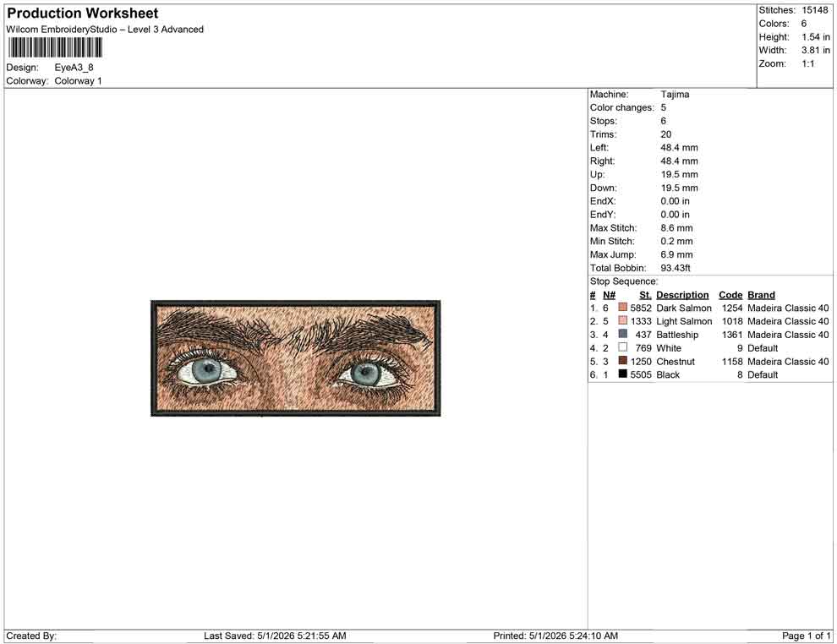Click the 'Colorway 1' value
837x644 pixels.
(78, 80)
